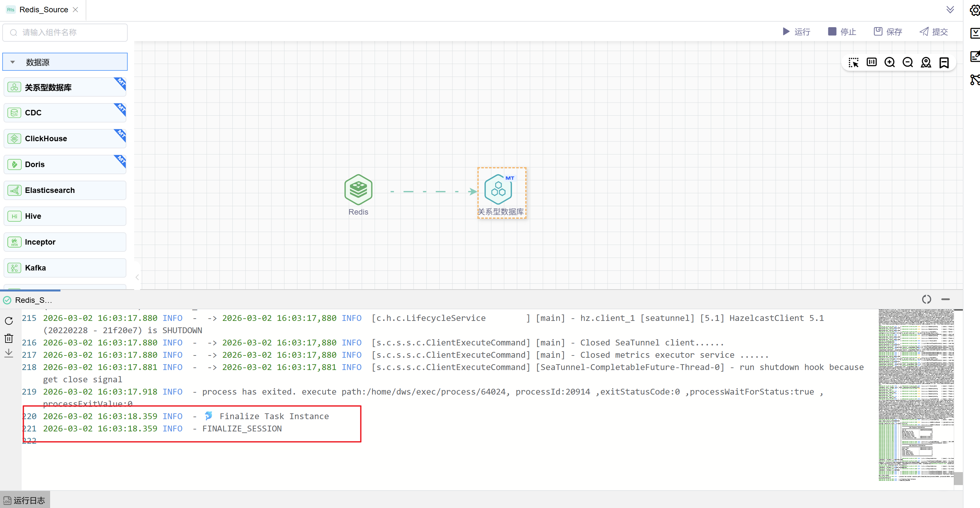980x508 pixels.
Task: Click the locate-to-center canvas icon
Action: point(926,62)
